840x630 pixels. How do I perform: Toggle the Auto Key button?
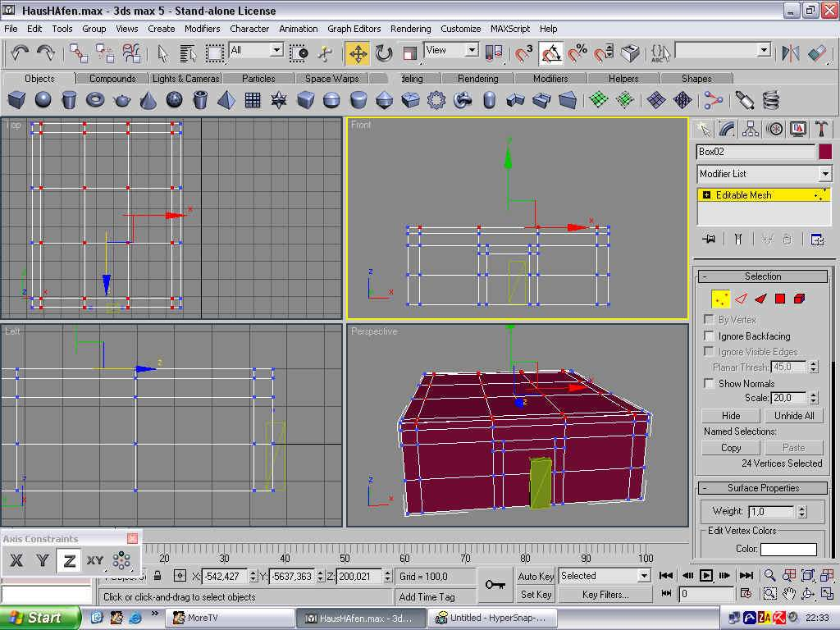click(536, 576)
